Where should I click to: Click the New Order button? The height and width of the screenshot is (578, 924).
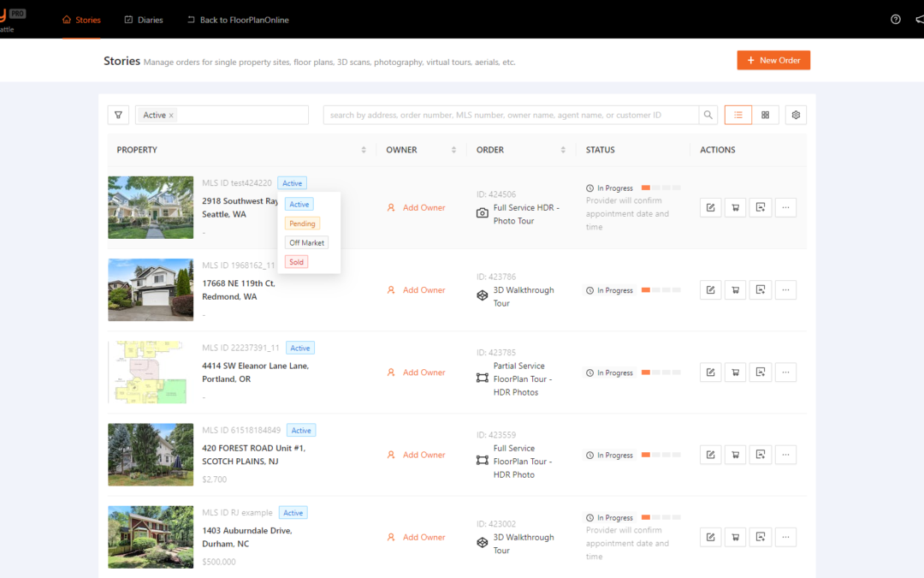coord(773,60)
